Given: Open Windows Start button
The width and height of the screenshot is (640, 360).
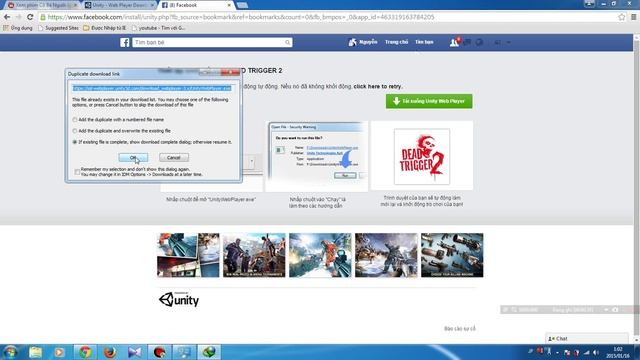Looking at the screenshot, I should click(10, 352).
